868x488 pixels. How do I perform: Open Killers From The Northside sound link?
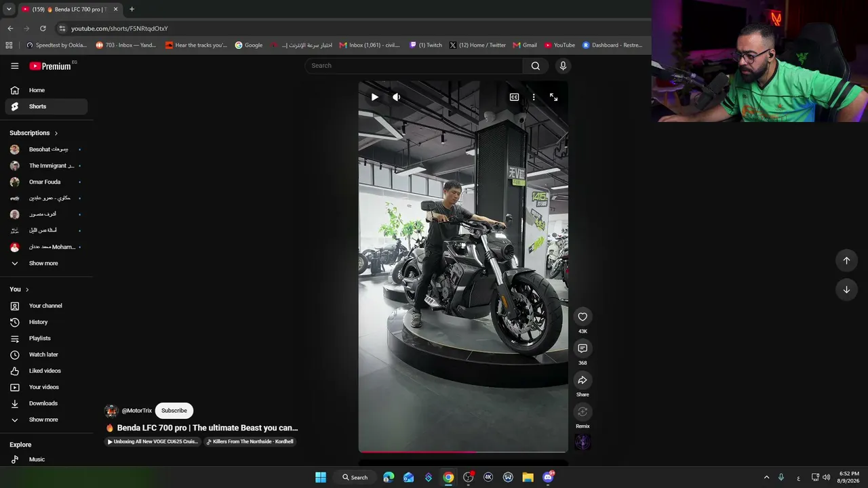coord(250,441)
